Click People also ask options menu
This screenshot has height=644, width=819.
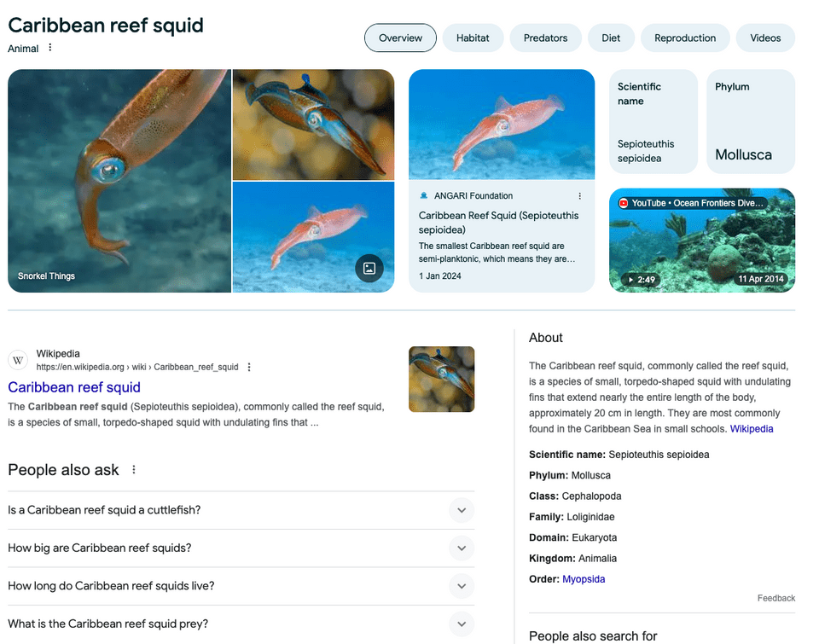[x=134, y=470]
